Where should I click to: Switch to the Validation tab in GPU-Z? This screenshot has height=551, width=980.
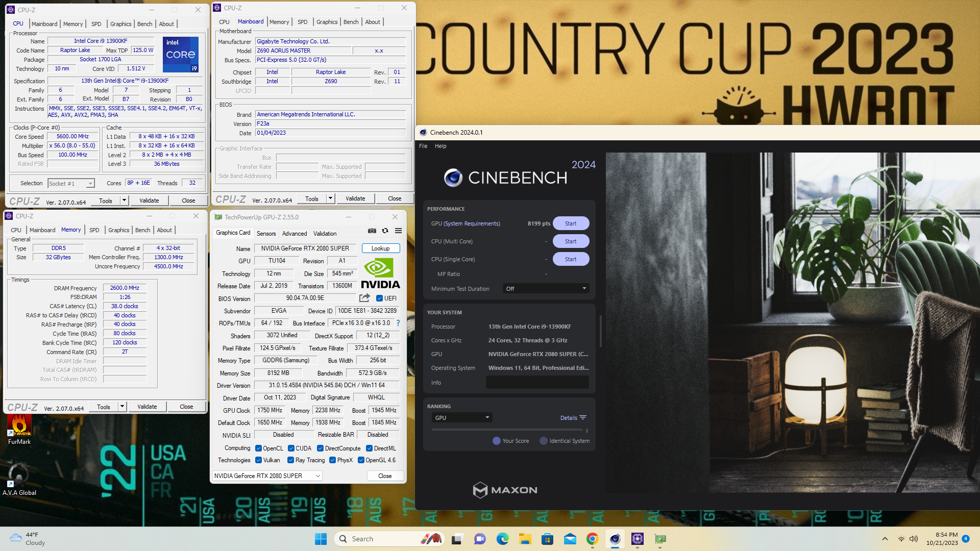coord(325,234)
